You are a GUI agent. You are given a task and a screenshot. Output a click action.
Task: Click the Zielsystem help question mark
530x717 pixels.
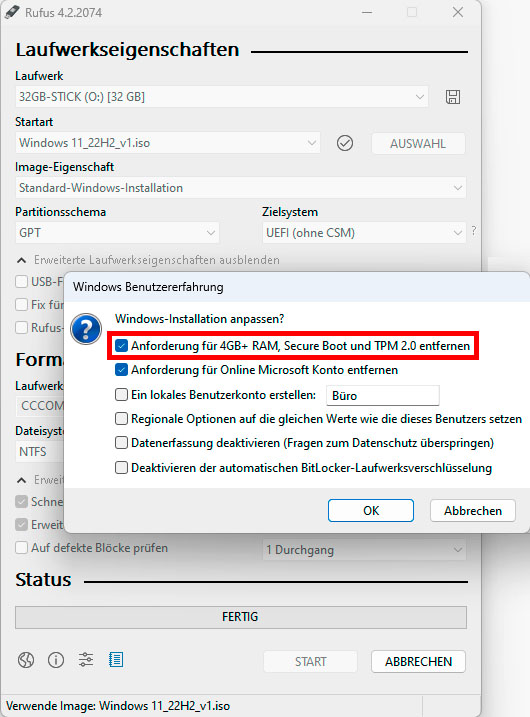click(x=474, y=231)
